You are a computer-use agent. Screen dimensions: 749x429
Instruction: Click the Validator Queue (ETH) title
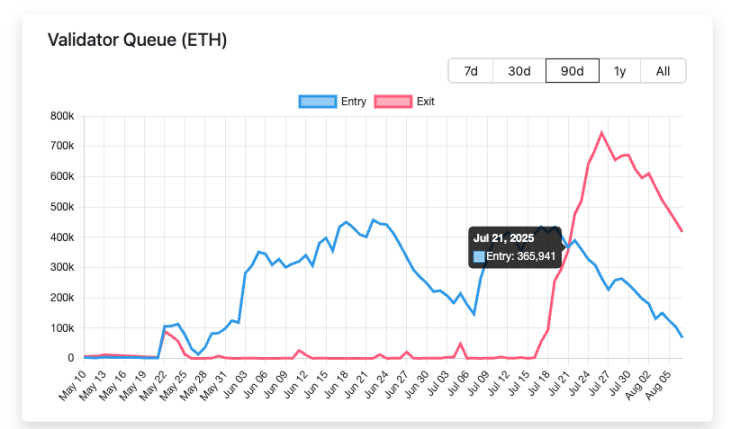137,40
